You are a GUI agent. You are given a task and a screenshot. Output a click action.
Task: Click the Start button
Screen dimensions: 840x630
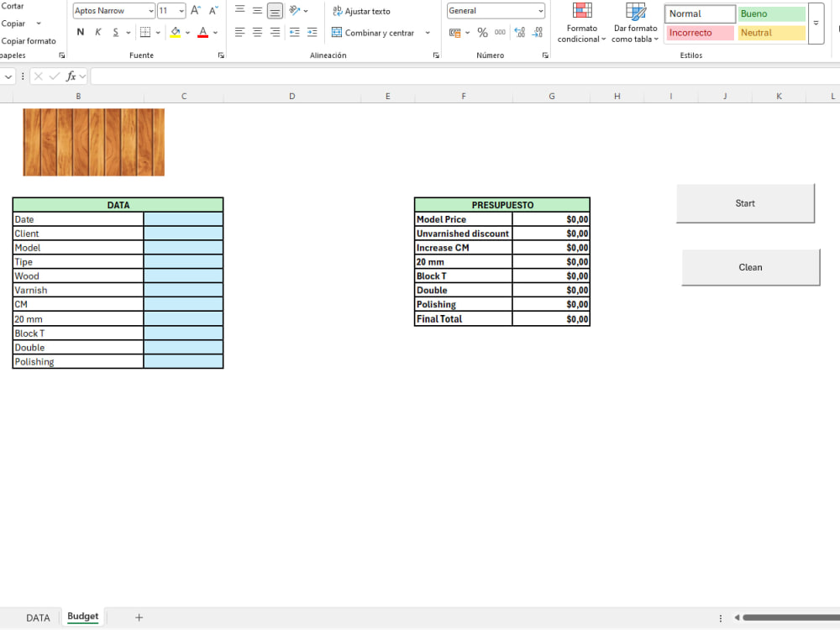[x=745, y=203]
